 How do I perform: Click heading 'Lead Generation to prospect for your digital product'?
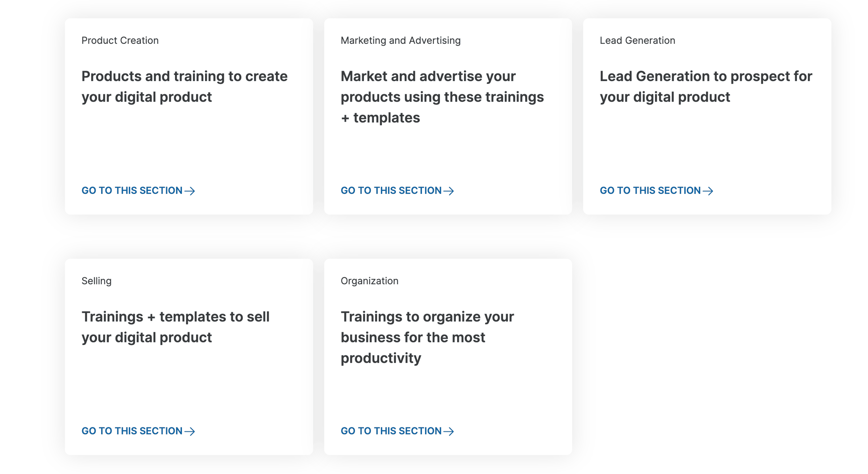point(706,87)
